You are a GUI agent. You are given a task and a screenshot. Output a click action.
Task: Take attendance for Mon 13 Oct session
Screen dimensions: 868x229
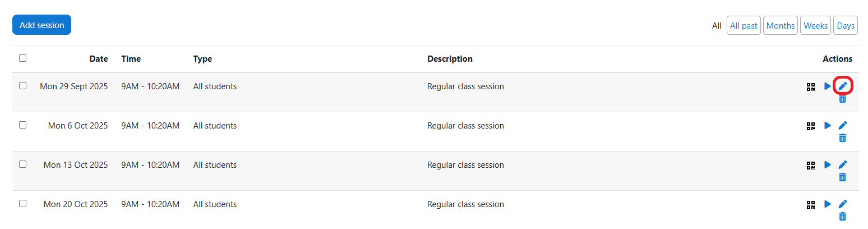(x=827, y=165)
